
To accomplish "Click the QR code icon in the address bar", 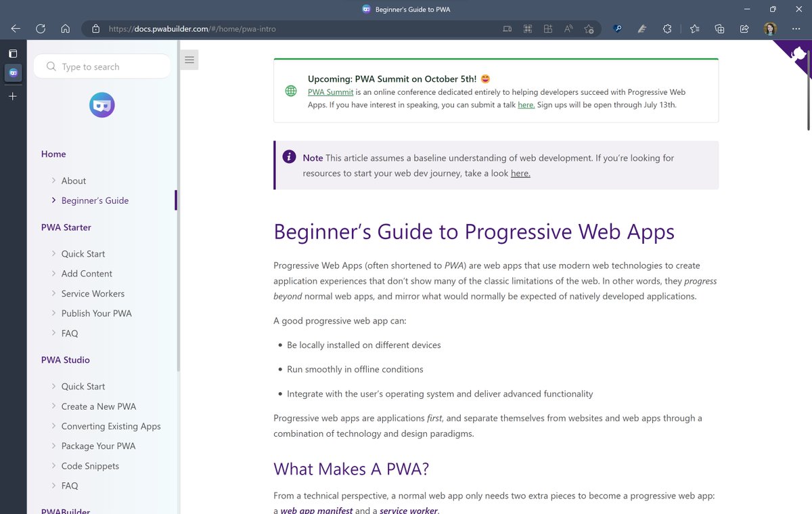I will click(x=528, y=29).
